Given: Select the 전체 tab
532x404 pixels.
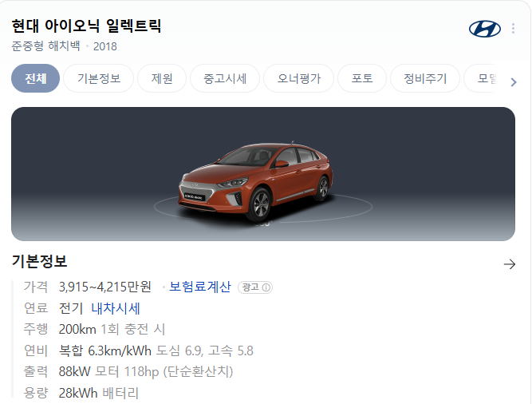Looking at the screenshot, I should click(36, 78).
